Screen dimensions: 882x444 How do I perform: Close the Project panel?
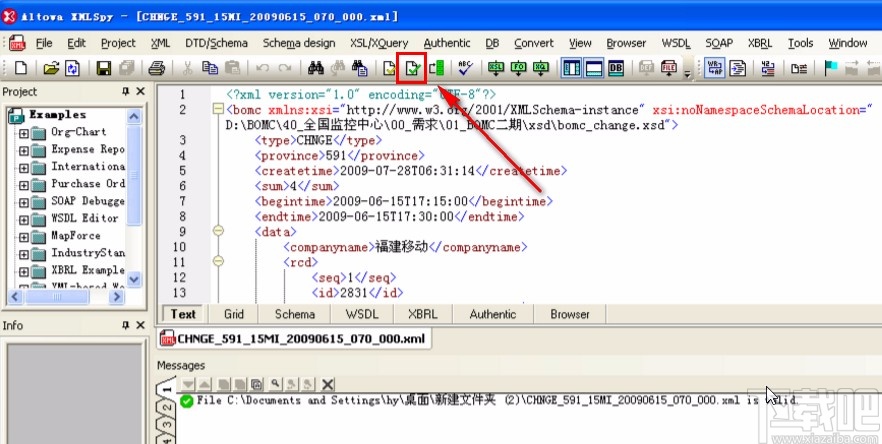point(141,91)
